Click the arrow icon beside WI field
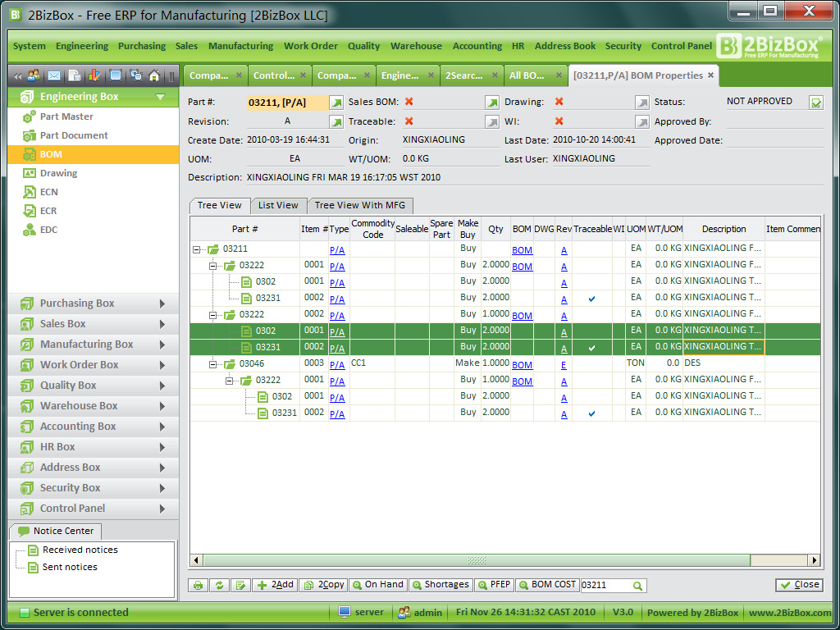This screenshot has width=840, height=630. coord(641,122)
